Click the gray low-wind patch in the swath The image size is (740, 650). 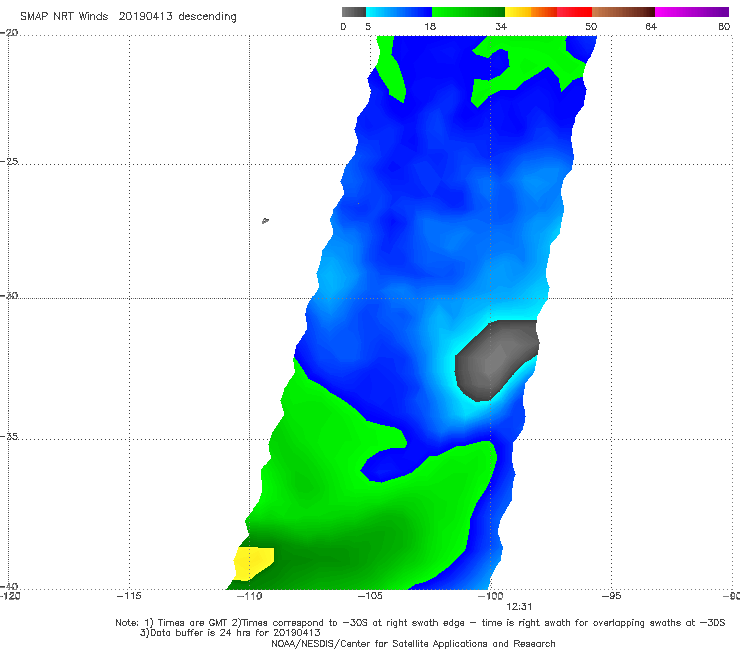pyautogui.click(x=496, y=360)
